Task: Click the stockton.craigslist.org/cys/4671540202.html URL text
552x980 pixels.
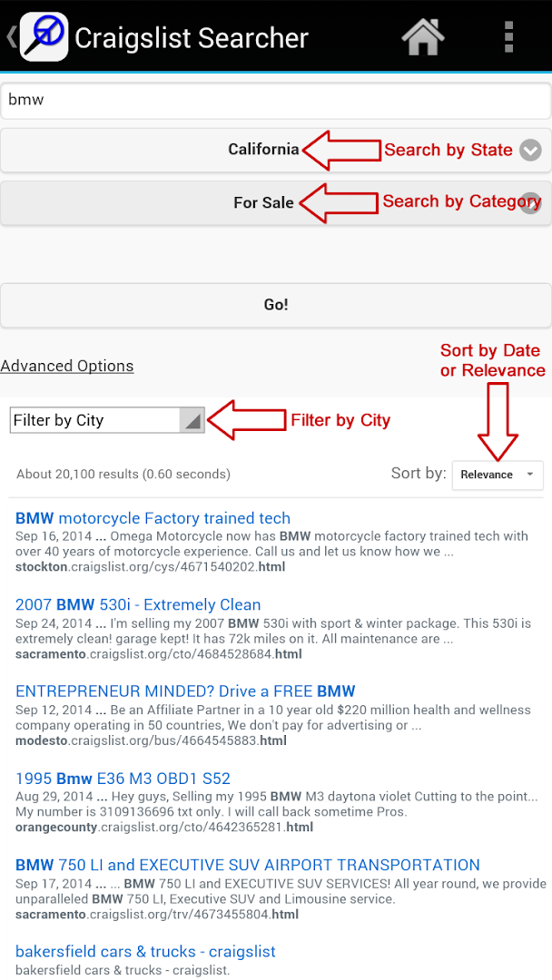Action: point(151,567)
